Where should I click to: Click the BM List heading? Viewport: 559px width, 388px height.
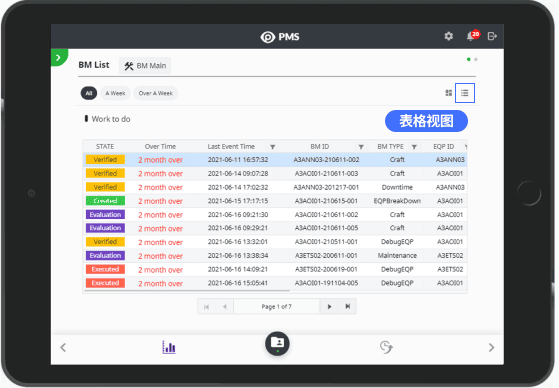[94, 65]
